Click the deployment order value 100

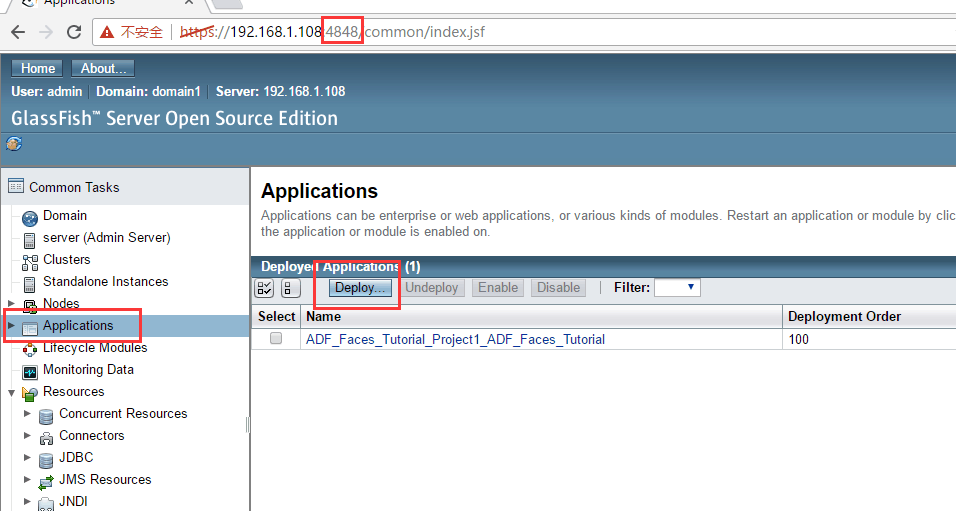point(798,339)
